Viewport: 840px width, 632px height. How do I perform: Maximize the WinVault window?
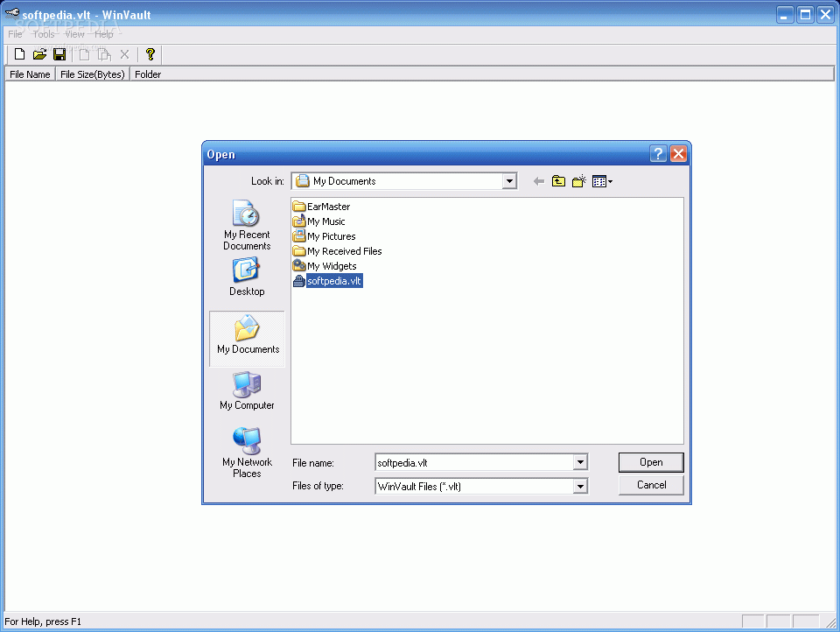pos(805,15)
